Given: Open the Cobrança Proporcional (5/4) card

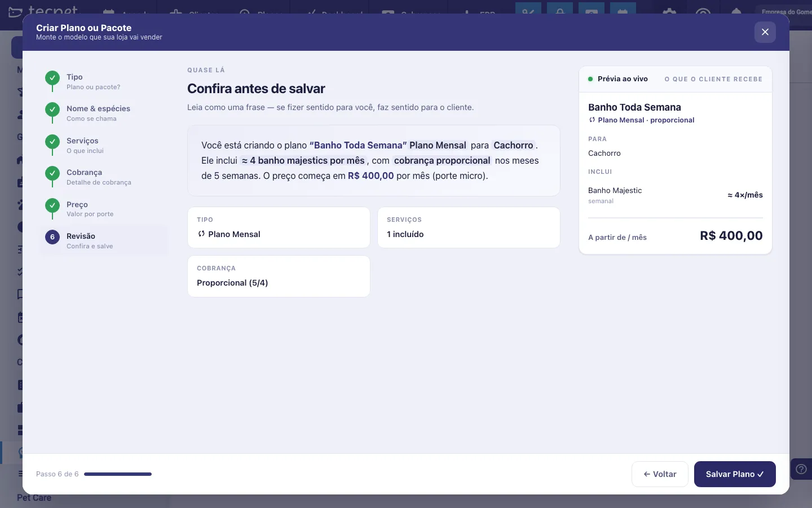Looking at the screenshot, I should (x=279, y=276).
